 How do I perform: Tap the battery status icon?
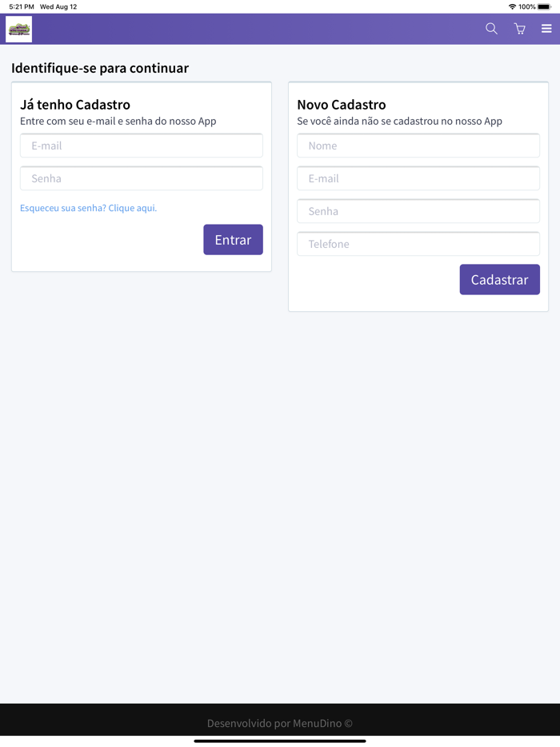point(545,6)
